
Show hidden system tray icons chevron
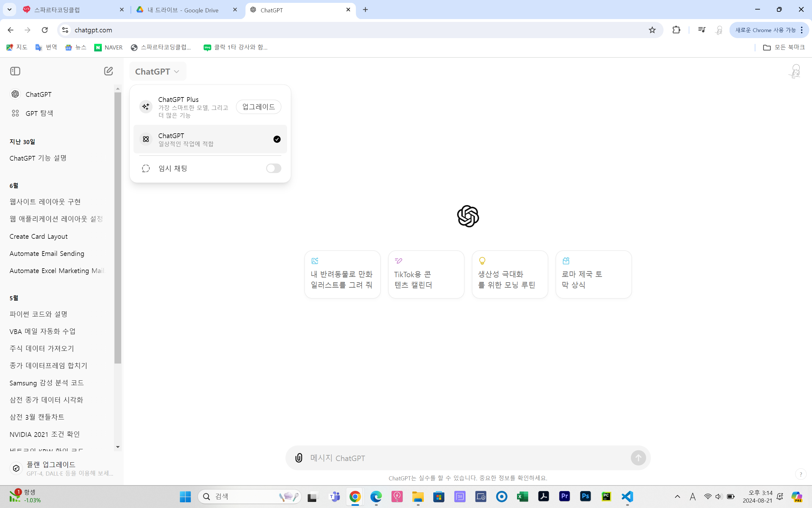[678, 496]
